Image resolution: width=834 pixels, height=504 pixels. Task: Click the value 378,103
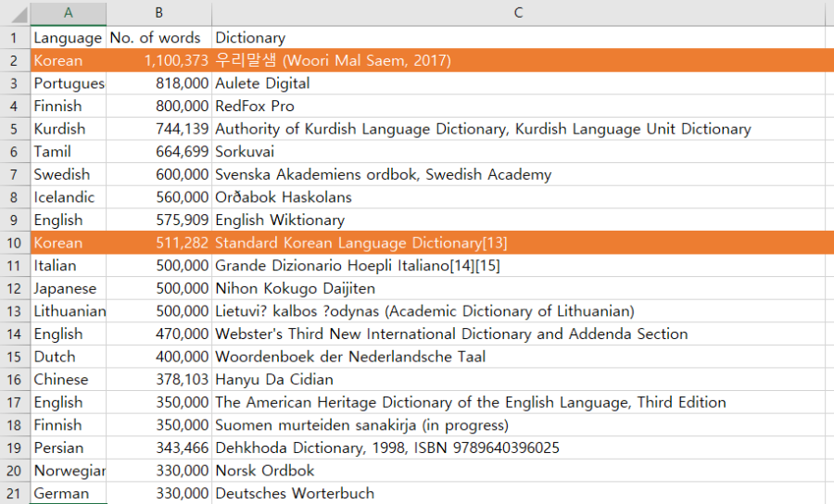(158, 380)
